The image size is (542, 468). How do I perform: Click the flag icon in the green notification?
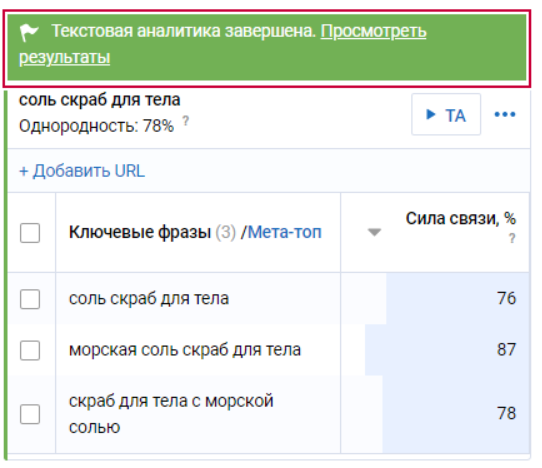click(29, 32)
